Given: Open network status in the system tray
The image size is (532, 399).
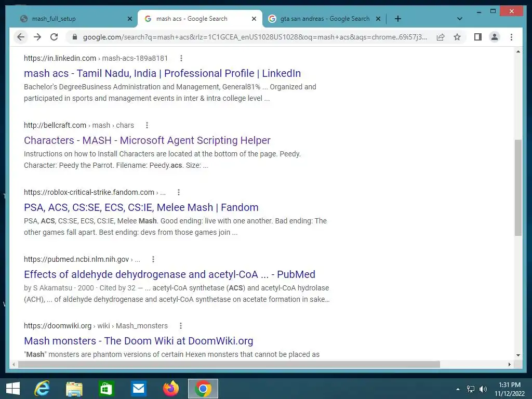Looking at the screenshot, I should coord(471,389).
